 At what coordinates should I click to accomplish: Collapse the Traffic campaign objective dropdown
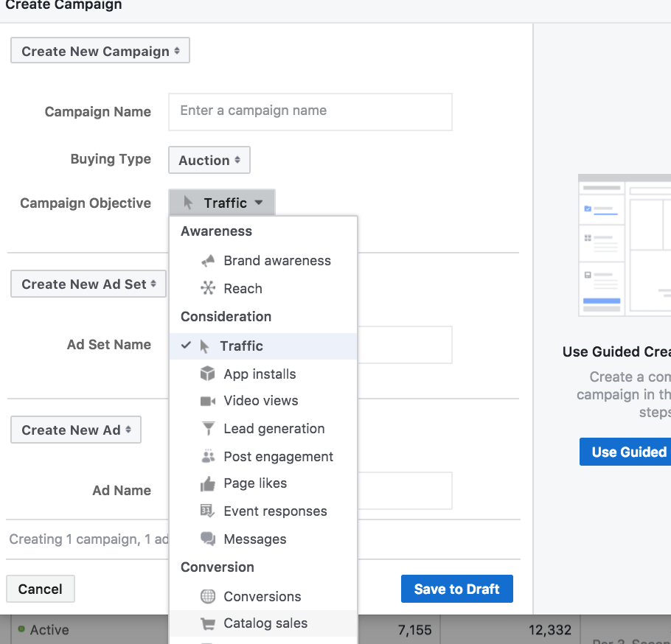click(x=222, y=203)
